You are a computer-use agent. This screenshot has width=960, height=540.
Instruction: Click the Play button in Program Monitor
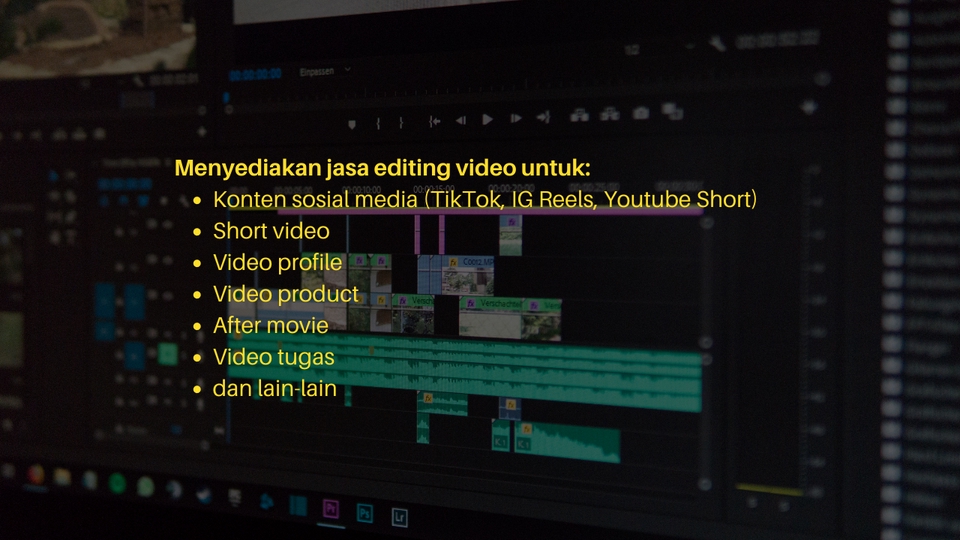click(x=487, y=119)
